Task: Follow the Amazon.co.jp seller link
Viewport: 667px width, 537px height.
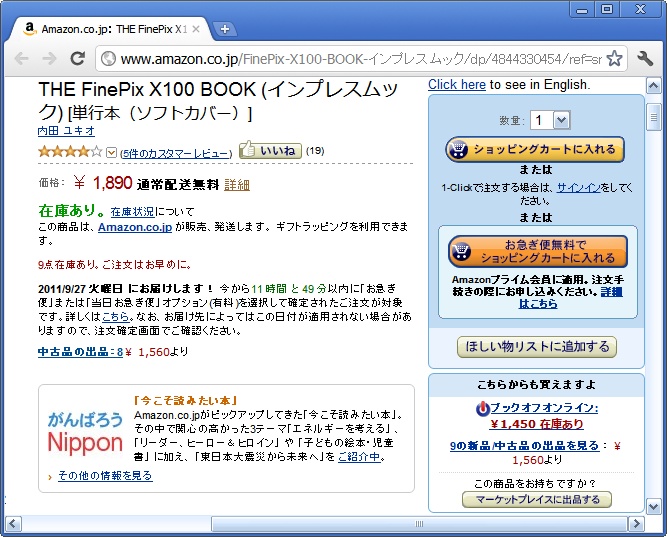Action: [135, 227]
